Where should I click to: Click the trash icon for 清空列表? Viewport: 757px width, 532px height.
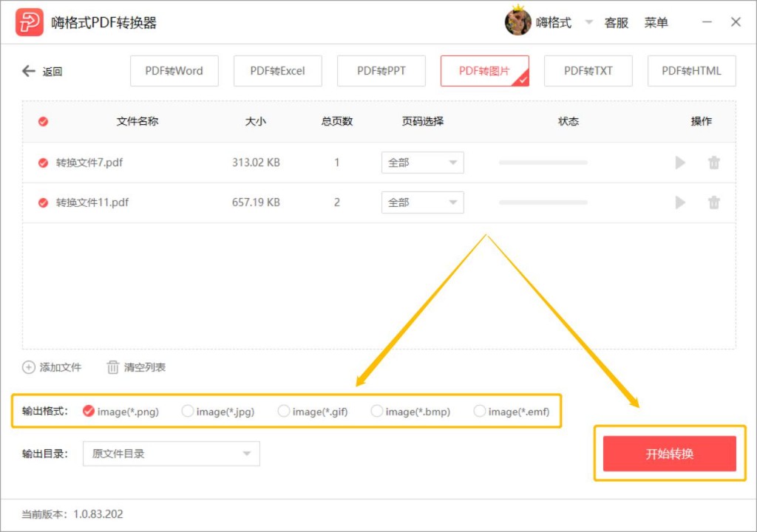click(x=112, y=367)
